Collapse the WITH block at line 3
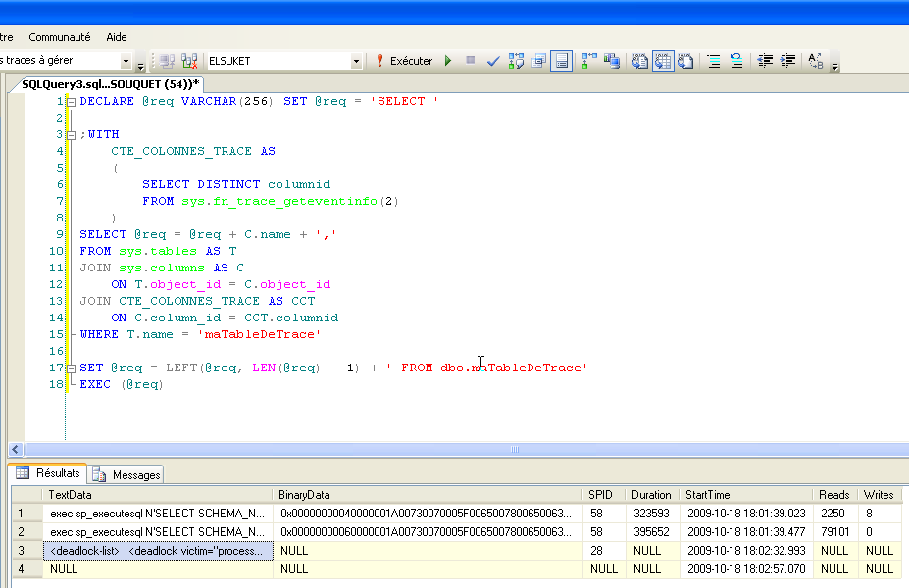The image size is (909, 588). (72, 134)
